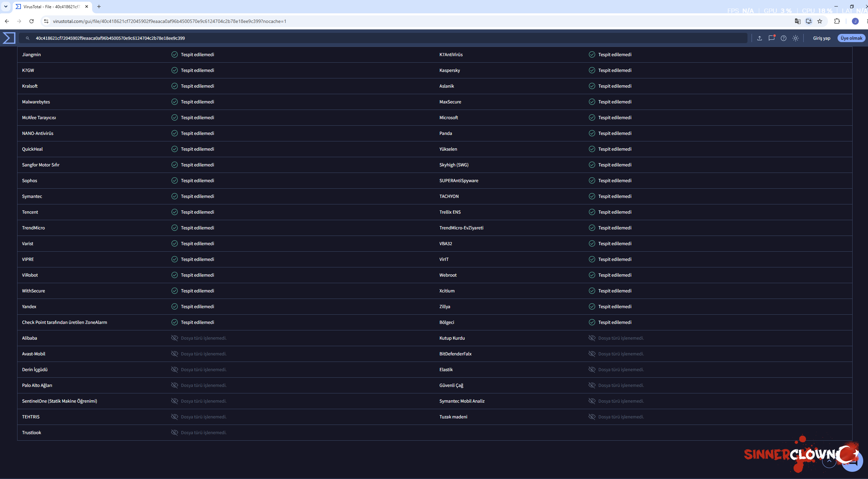The image size is (868, 479).
Task: Open the file upload icon in VirusTotal header
Action: (x=759, y=38)
